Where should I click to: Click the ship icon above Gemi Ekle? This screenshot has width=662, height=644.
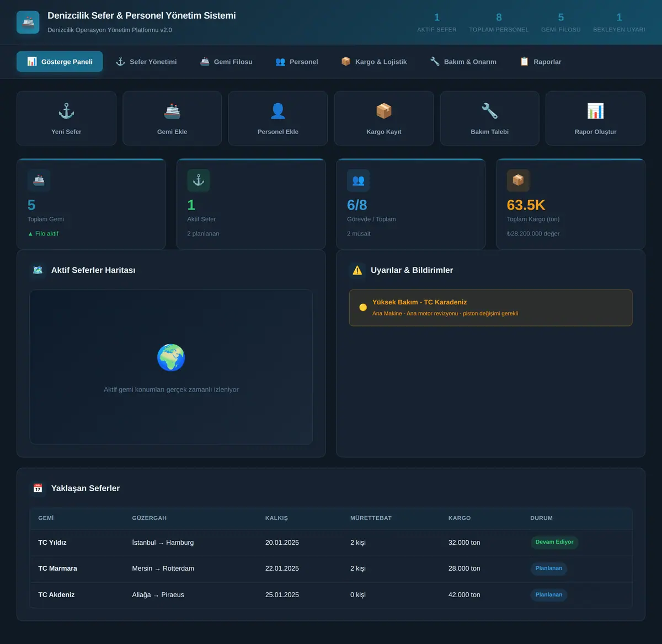tap(172, 111)
